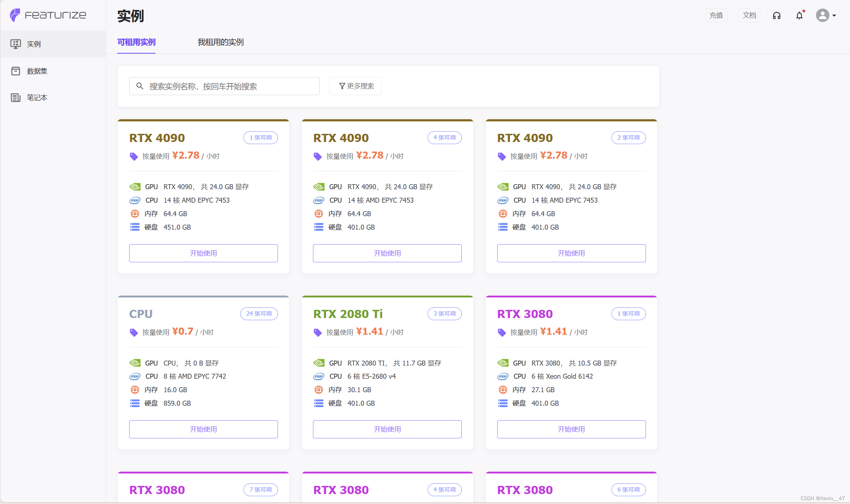Click the 24 张可用 availability badge
Viewport: 850px width, 504px height.
[x=259, y=314]
